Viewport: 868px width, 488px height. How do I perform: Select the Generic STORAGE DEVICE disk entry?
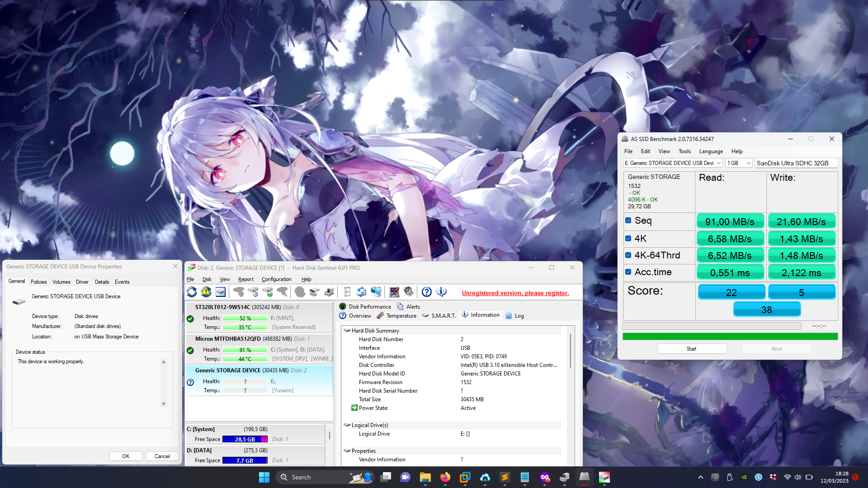click(259, 380)
